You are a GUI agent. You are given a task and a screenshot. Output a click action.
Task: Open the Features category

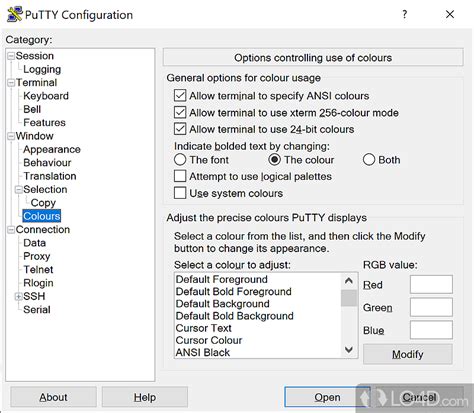[44, 122]
